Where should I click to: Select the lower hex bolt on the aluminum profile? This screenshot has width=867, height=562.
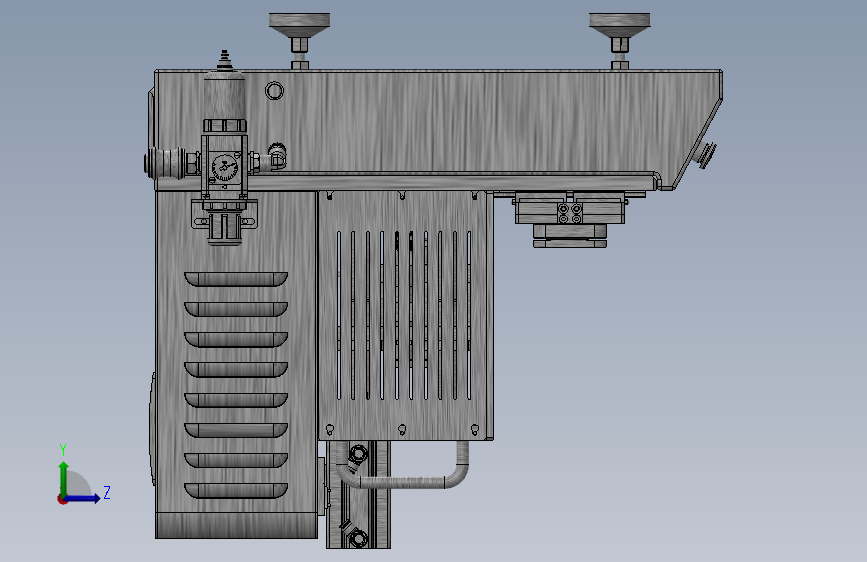[358, 537]
